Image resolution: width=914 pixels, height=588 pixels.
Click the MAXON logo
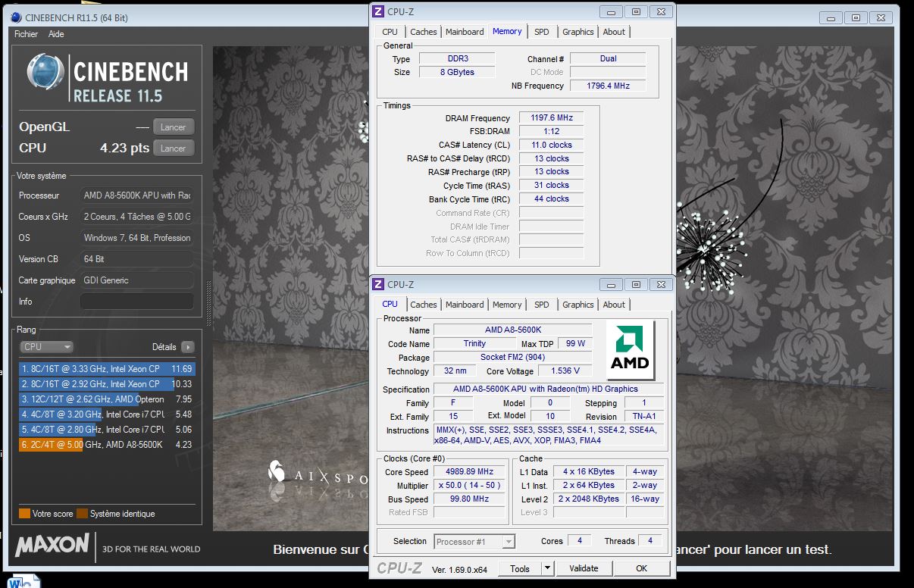point(52,545)
